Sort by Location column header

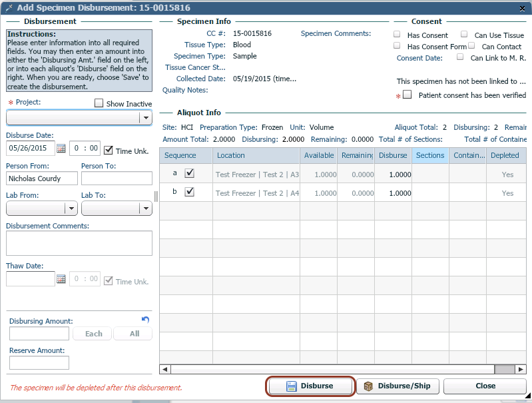(256, 155)
